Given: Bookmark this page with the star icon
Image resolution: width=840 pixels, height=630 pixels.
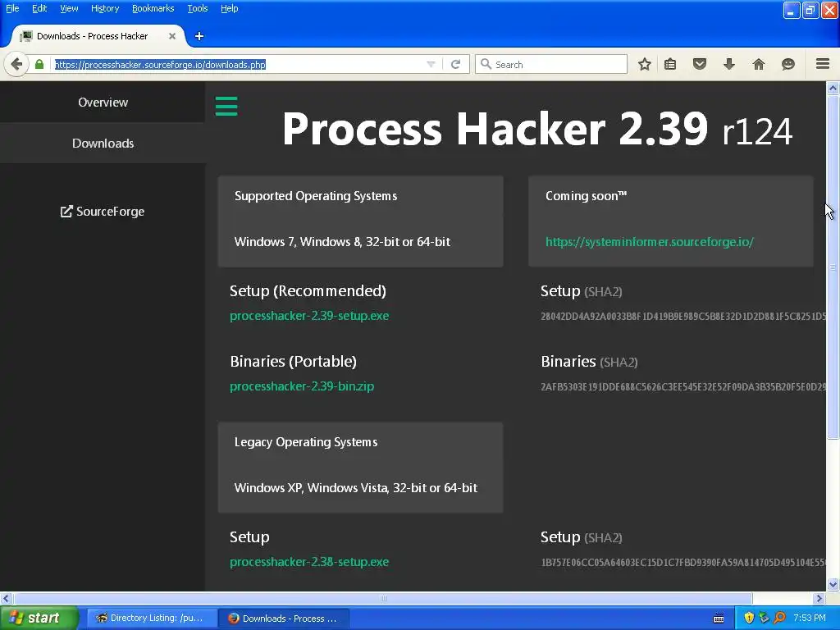Looking at the screenshot, I should click(645, 64).
